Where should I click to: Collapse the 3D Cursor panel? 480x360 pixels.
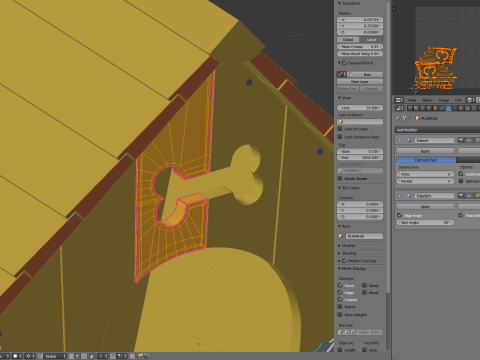pos(340,188)
